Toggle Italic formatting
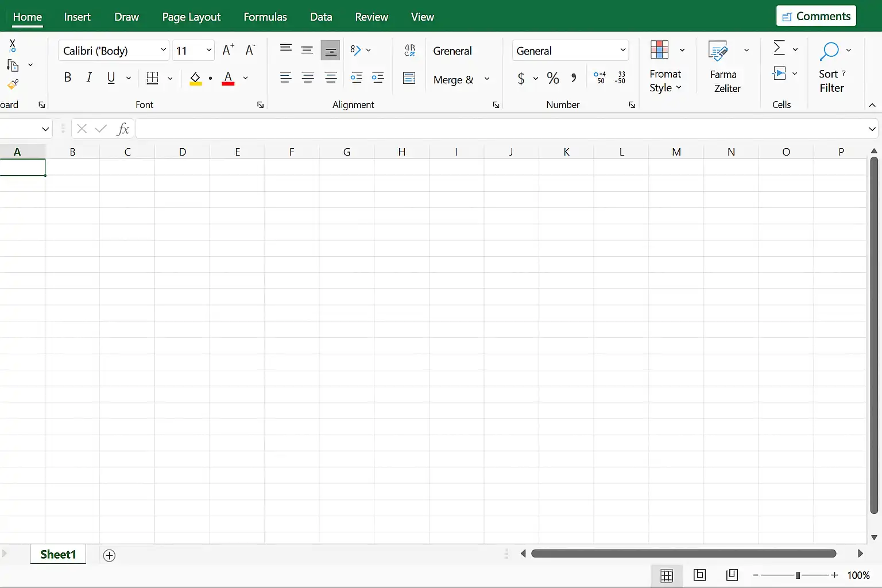This screenshot has width=882, height=588. coord(89,78)
